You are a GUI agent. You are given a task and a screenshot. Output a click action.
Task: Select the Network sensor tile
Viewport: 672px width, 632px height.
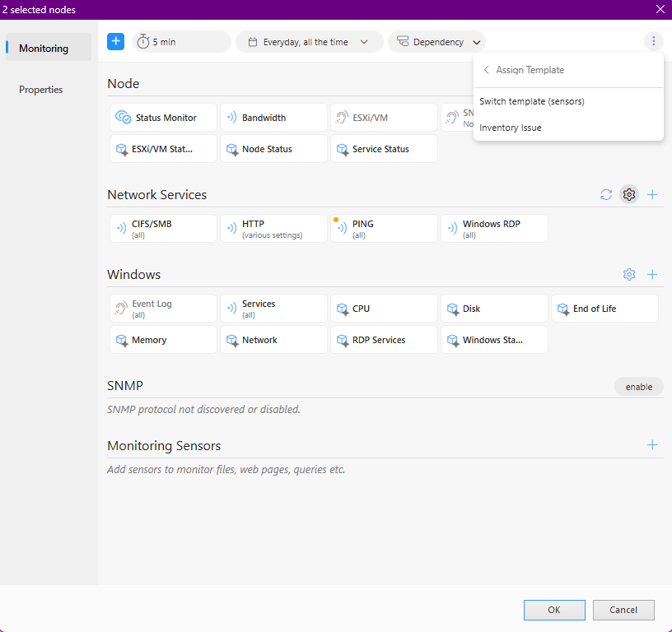click(x=273, y=340)
